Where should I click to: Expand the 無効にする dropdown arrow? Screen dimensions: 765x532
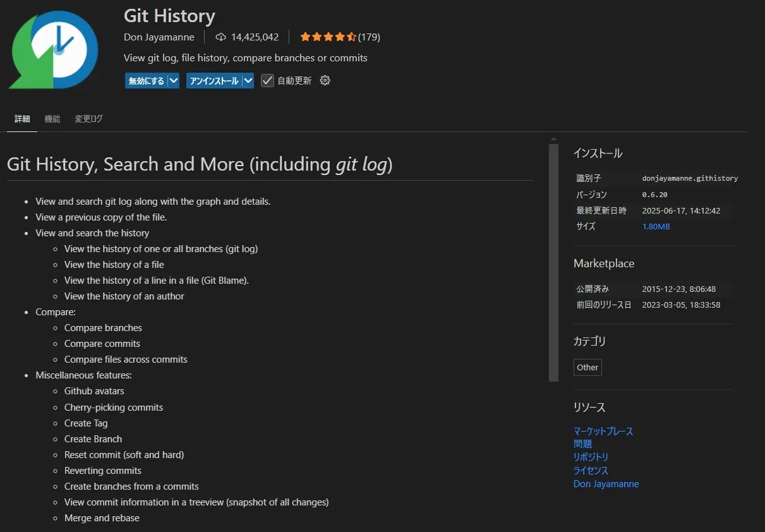point(173,81)
